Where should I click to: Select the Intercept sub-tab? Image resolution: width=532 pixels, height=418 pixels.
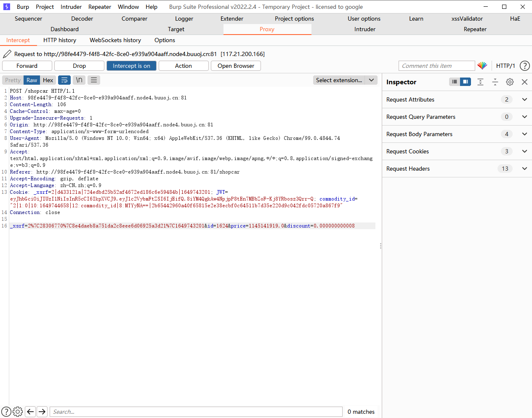pyautogui.click(x=18, y=40)
